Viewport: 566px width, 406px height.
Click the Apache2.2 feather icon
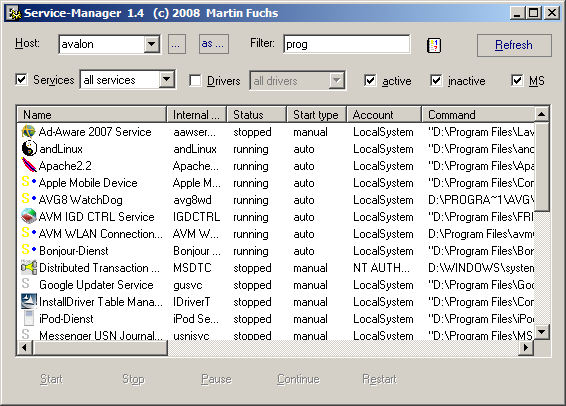29,165
